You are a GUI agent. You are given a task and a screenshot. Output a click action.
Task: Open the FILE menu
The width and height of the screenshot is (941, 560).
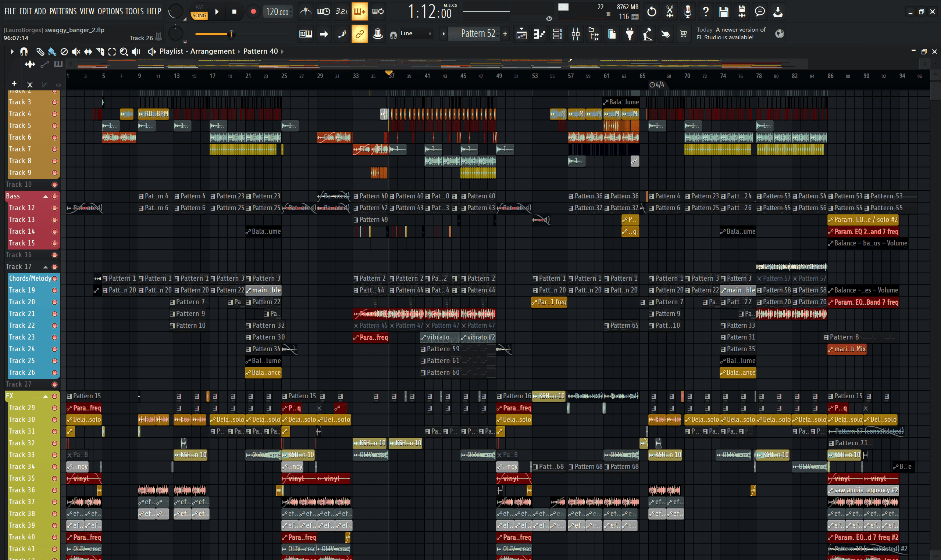(10, 11)
